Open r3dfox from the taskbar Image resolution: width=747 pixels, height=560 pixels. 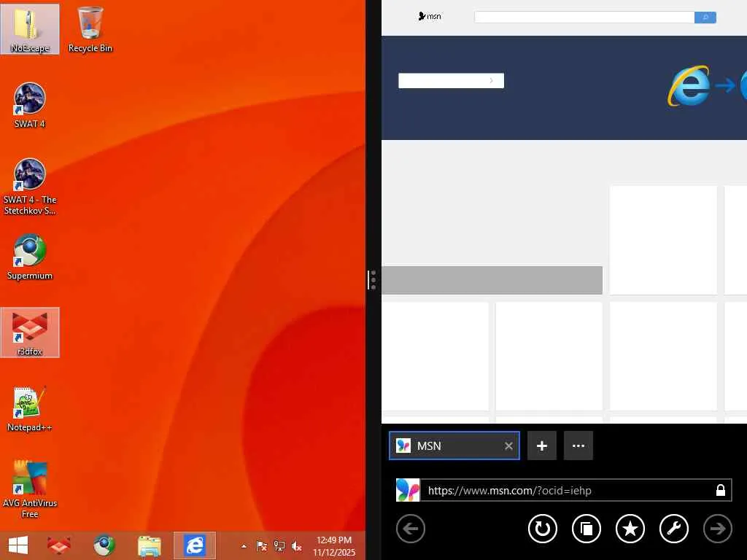pos(59,545)
